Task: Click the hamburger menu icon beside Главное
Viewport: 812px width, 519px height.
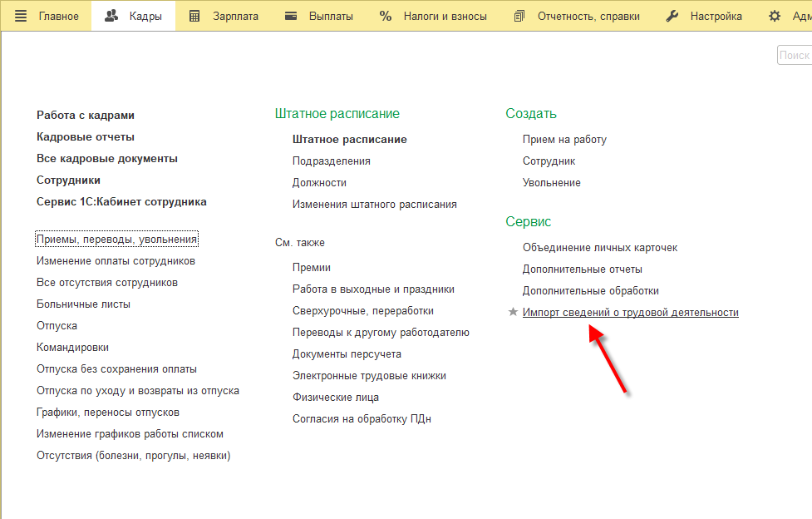Action: [x=21, y=16]
